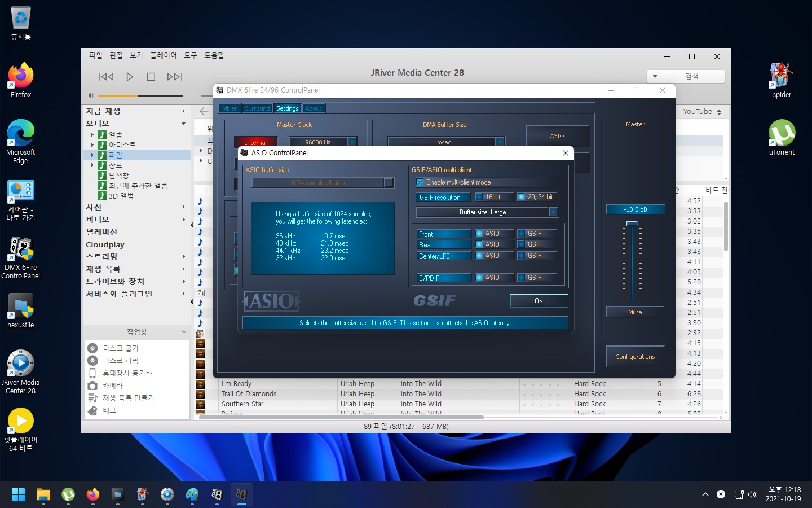Open the nexusfile desktop shortcut
Viewport: 812px width, 508px height.
pyautogui.click(x=21, y=311)
